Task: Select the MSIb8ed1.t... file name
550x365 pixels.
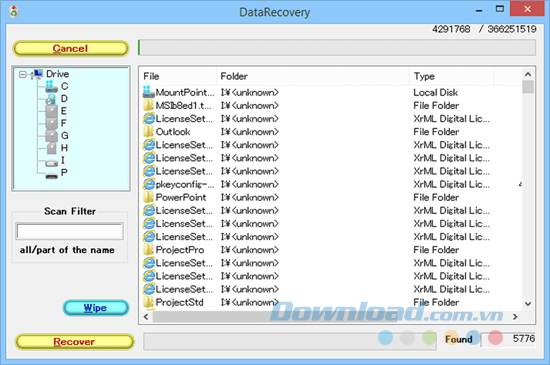Action: [x=183, y=106]
